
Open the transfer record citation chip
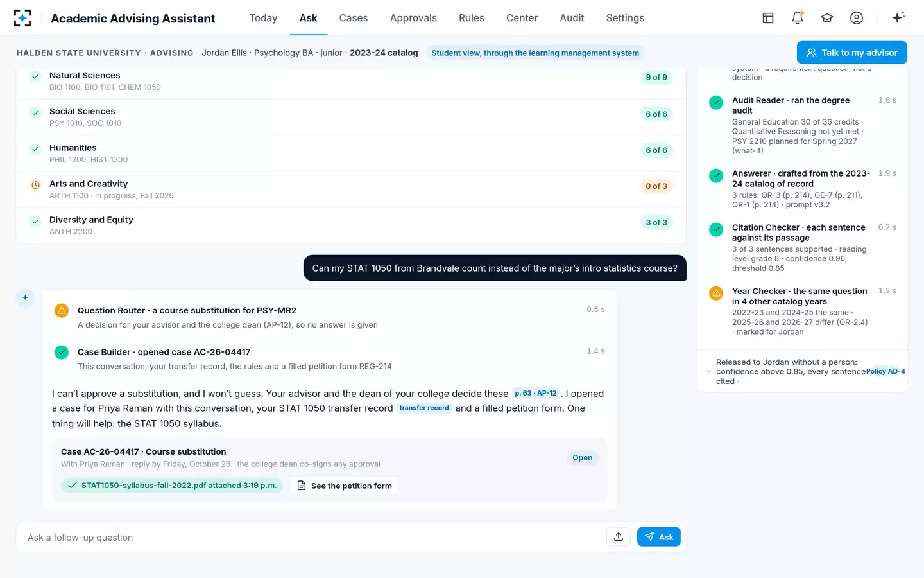pos(424,408)
